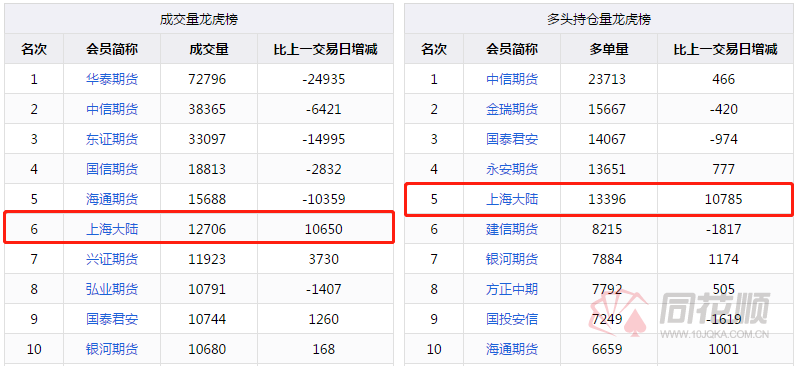Click the change value -1817

724,229
